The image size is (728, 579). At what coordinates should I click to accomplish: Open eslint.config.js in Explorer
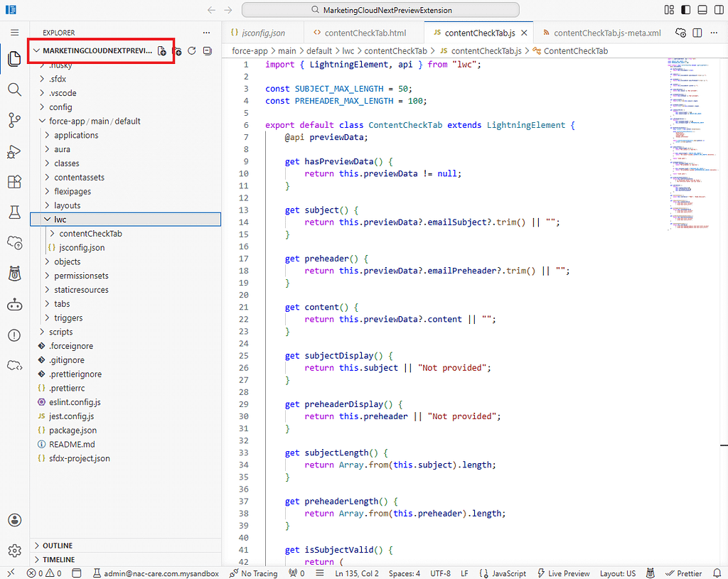(75, 402)
